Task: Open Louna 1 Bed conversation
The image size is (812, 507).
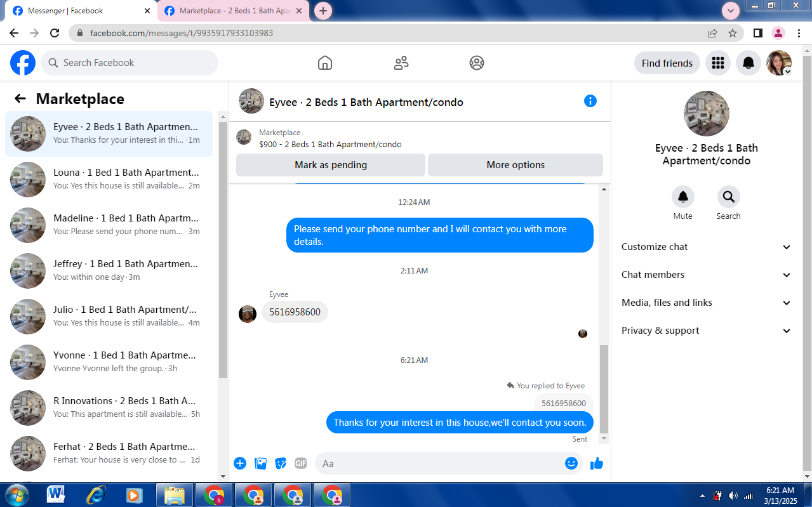Action: 109,179
